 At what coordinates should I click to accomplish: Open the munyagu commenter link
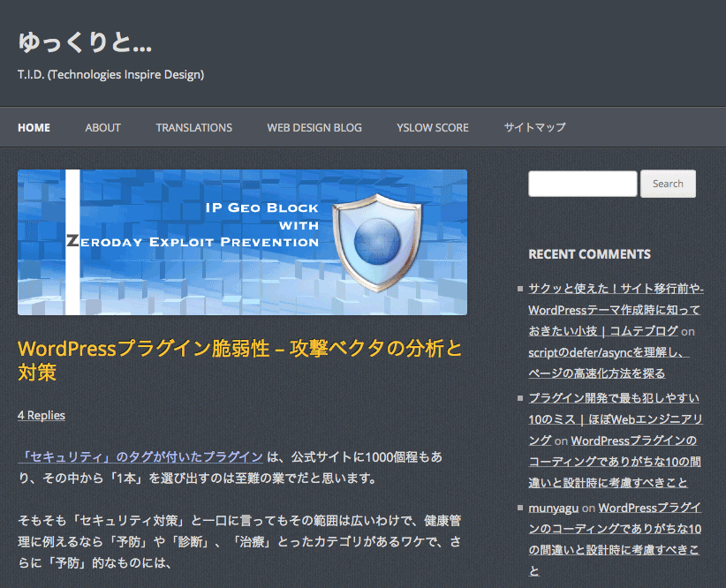(553, 508)
